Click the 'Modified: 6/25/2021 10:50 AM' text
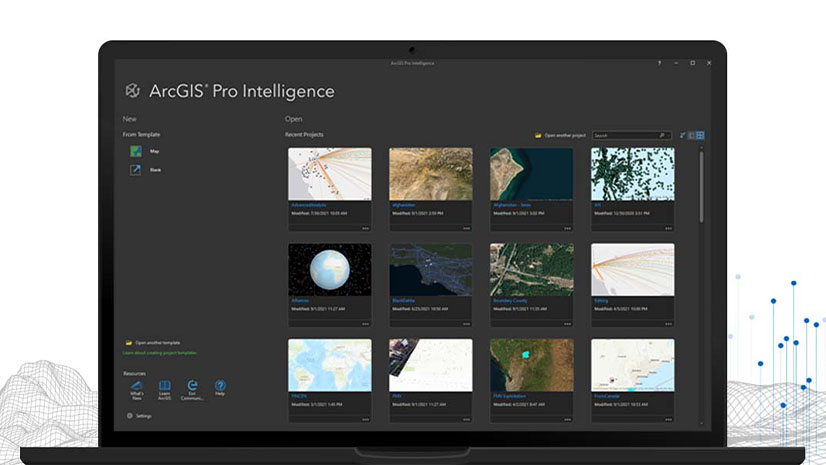826x465 pixels. (420, 309)
